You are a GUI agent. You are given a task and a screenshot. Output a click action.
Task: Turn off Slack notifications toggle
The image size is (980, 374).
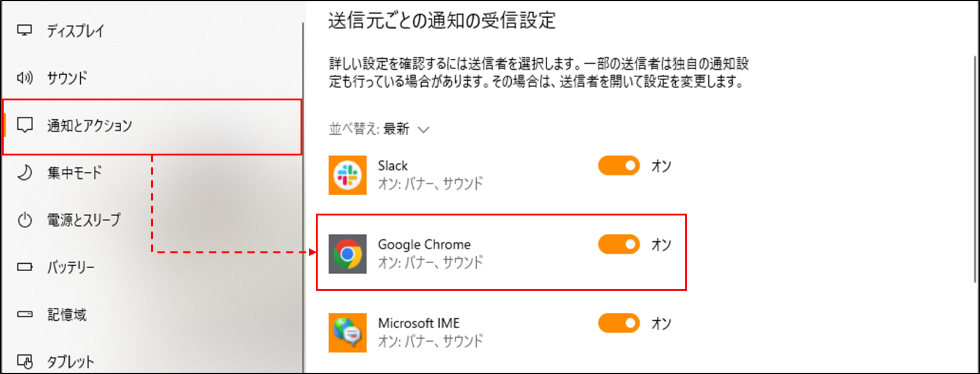[x=619, y=166]
